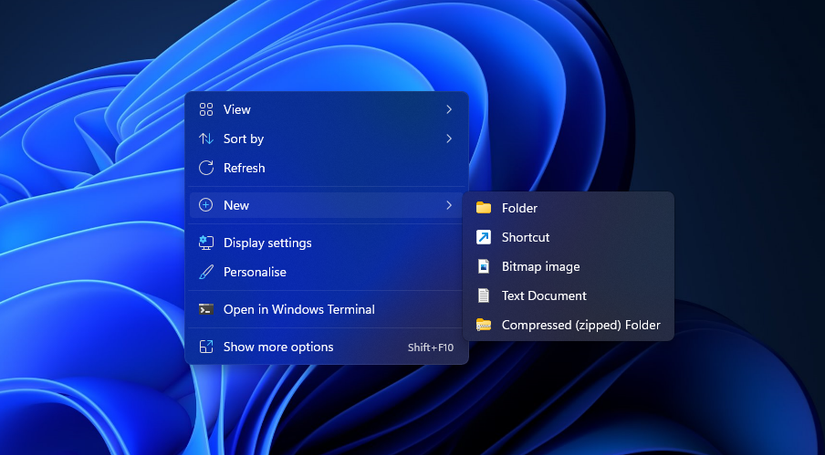Click the plus circle icon beside New
The height and width of the screenshot is (455, 825).
click(x=206, y=205)
